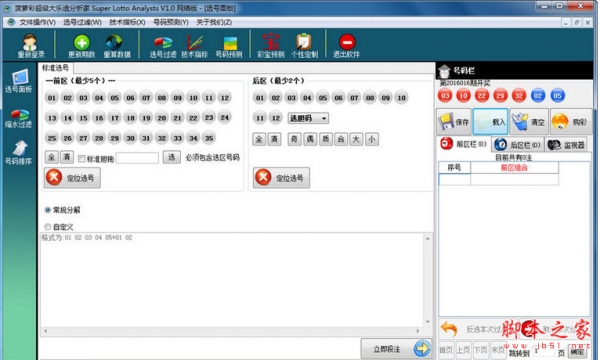Open the 技术指标 chart icon
Screen dimensions: 600x360
point(194,45)
